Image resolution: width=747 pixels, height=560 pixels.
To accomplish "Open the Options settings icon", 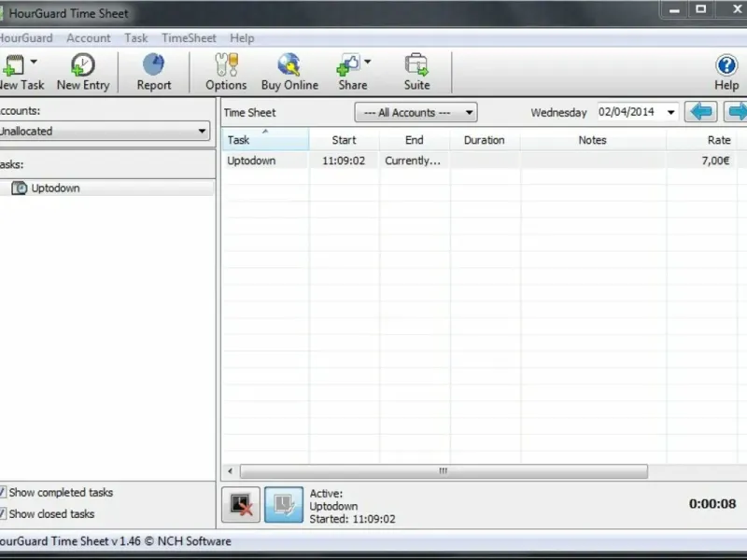I will pos(226,64).
